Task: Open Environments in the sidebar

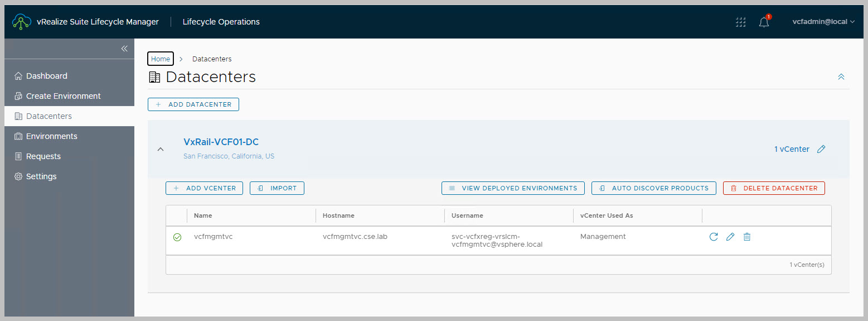Action: [51, 136]
